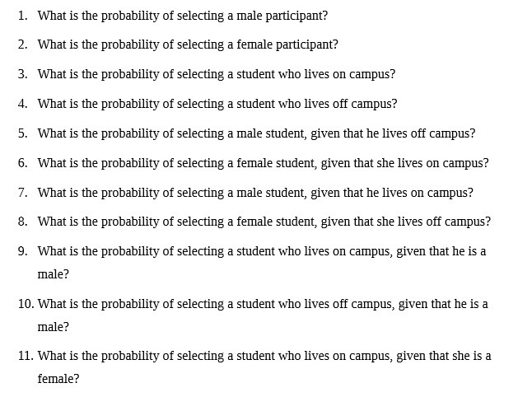Click question 2 about selecting a female participant

point(188,44)
